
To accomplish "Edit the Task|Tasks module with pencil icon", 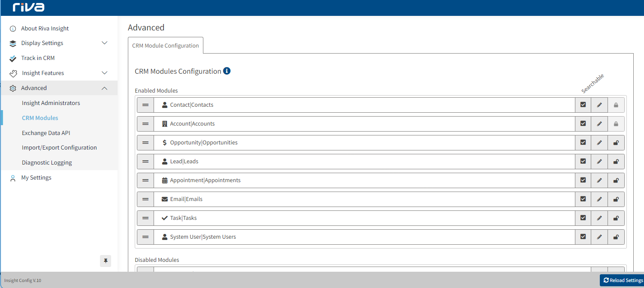I will (599, 218).
